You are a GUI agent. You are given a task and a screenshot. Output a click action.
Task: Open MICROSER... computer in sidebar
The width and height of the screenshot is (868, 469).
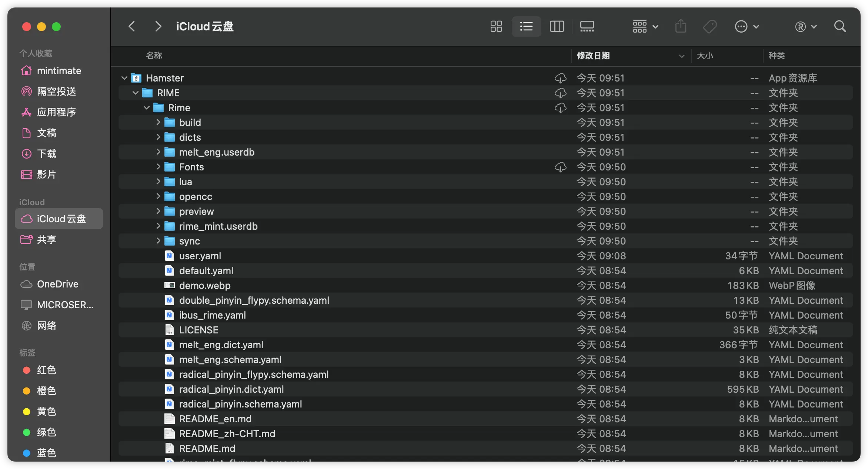59,305
